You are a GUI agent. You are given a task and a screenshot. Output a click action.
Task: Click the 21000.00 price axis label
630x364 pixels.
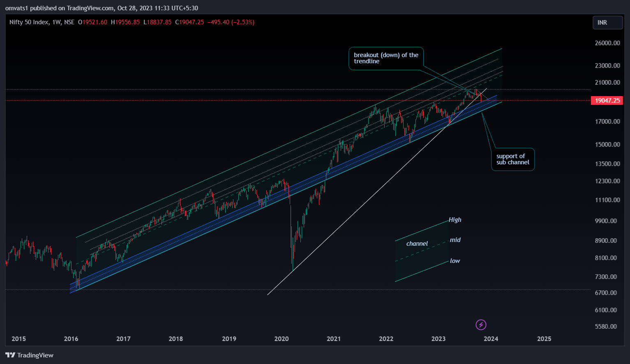[607, 83]
